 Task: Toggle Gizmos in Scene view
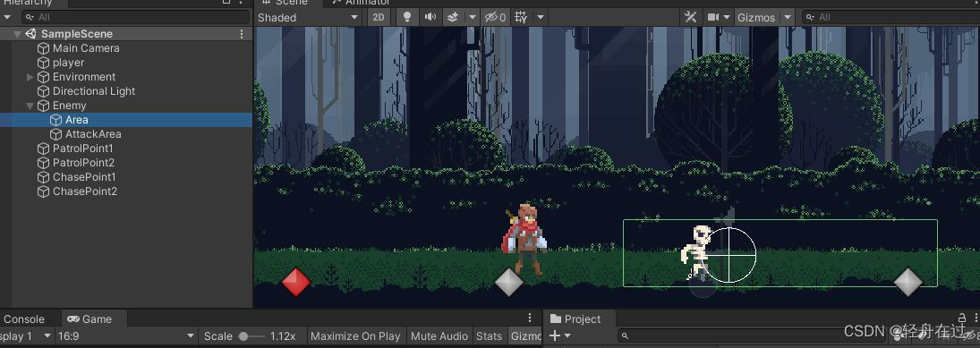pyautogui.click(x=755, y=18)
